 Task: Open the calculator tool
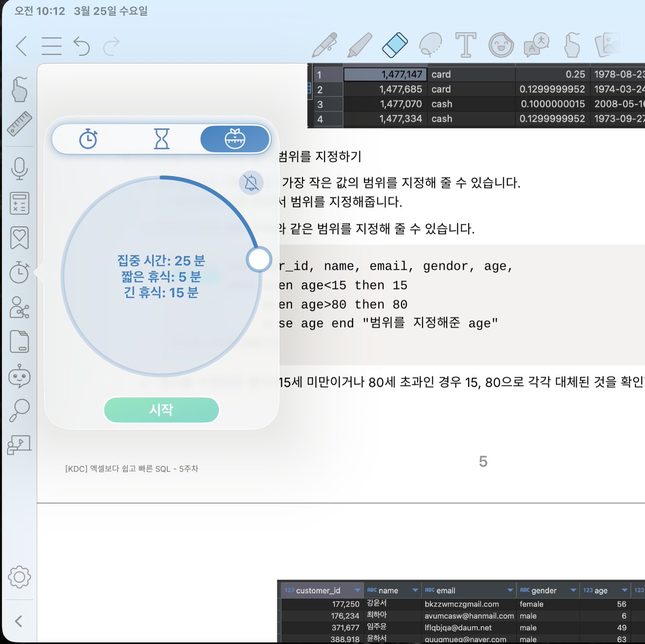pos(19,204)
